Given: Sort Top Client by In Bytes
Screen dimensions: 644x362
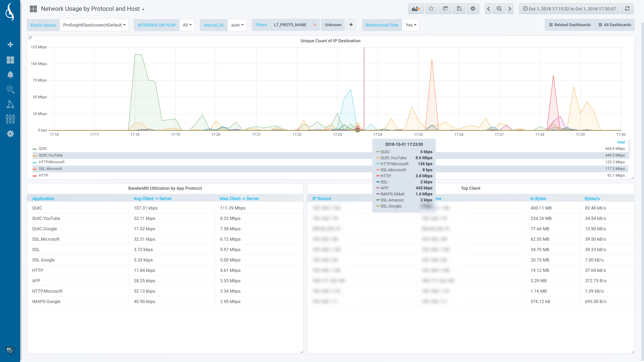Looking at the screenshot, I should [538, 199].
